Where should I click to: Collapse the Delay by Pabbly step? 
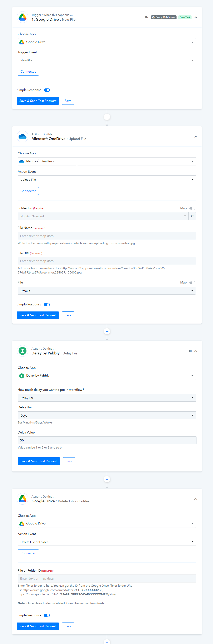pyautogui.click(x=196, y=351)
